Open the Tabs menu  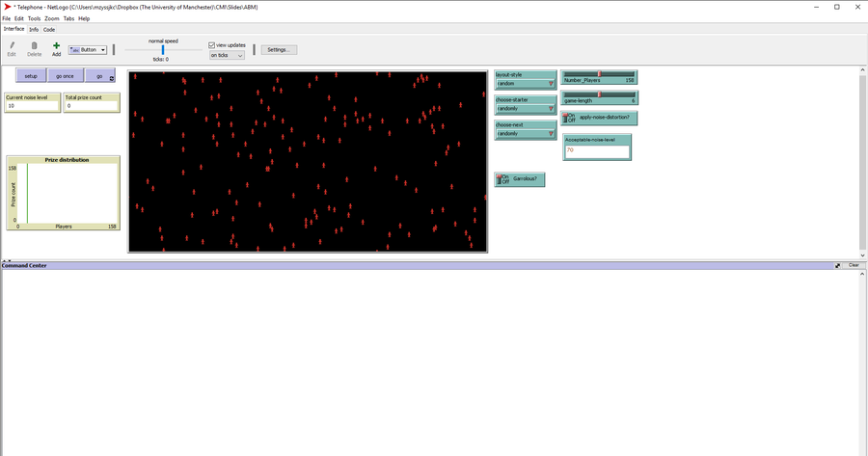pyautogui.click(x=68, y=18)
